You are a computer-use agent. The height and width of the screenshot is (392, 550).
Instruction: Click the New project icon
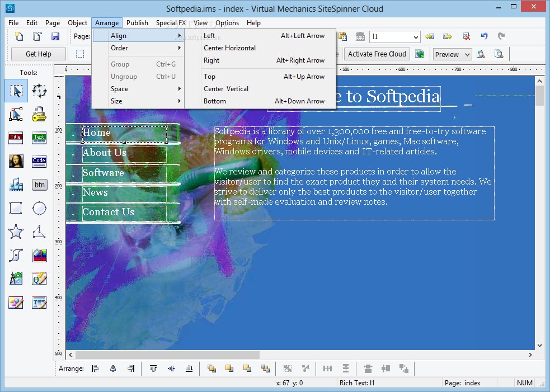[19, 36]
